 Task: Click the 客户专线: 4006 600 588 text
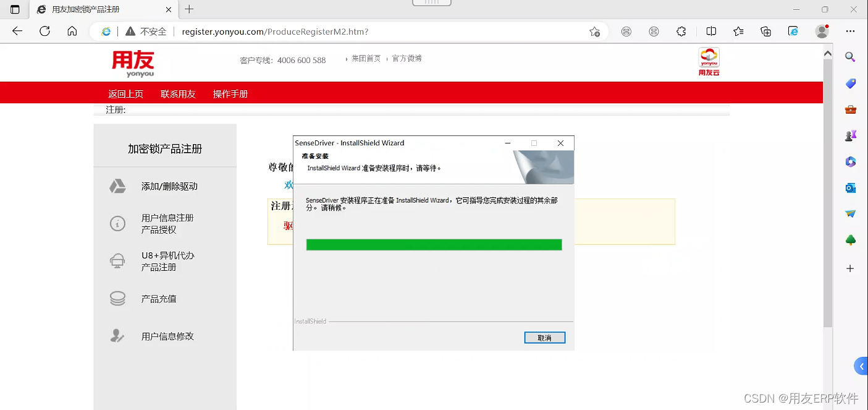coord(283,60)
